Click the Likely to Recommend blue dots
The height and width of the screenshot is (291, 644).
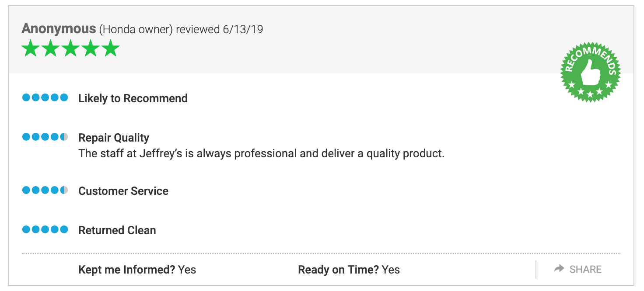[45, 97]
